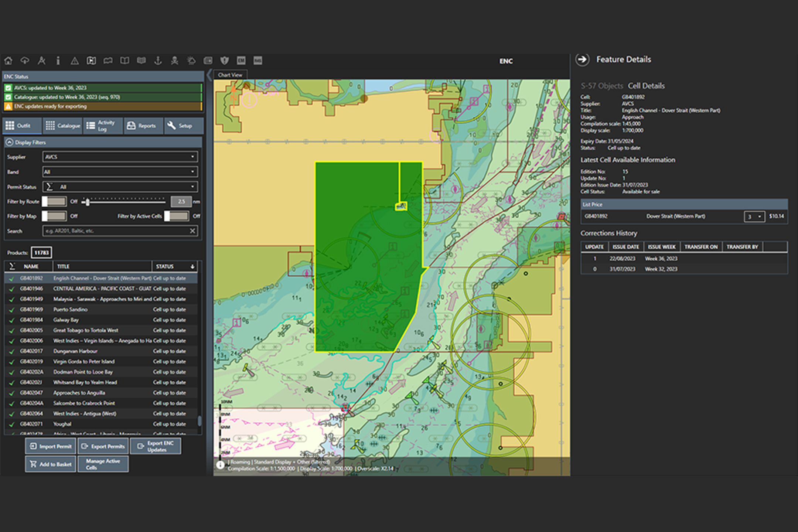The height and width of the screenshot is (532, 798).
Task: Open the Supplier dropdown showing AVCS
Action: point(120,157)
